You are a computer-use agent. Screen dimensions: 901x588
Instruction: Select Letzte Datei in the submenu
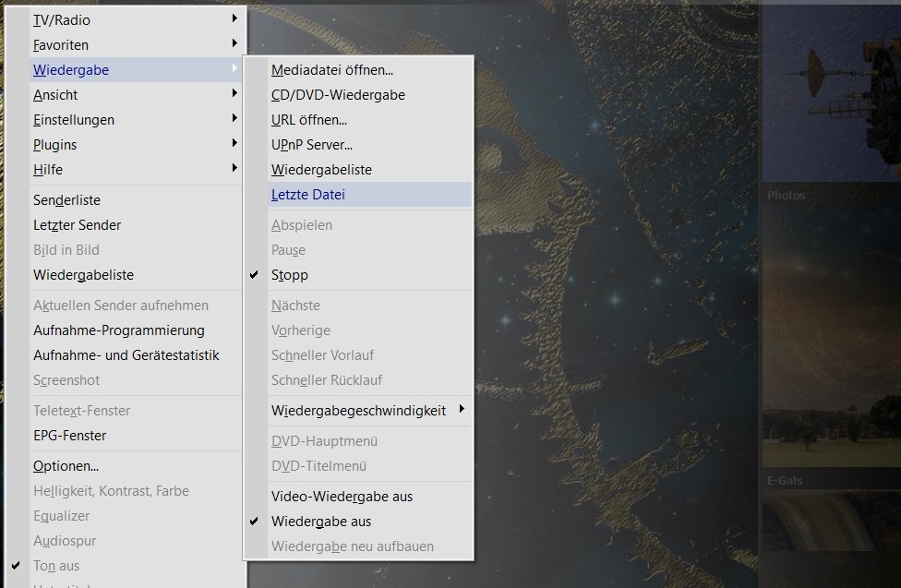[308, 194]
